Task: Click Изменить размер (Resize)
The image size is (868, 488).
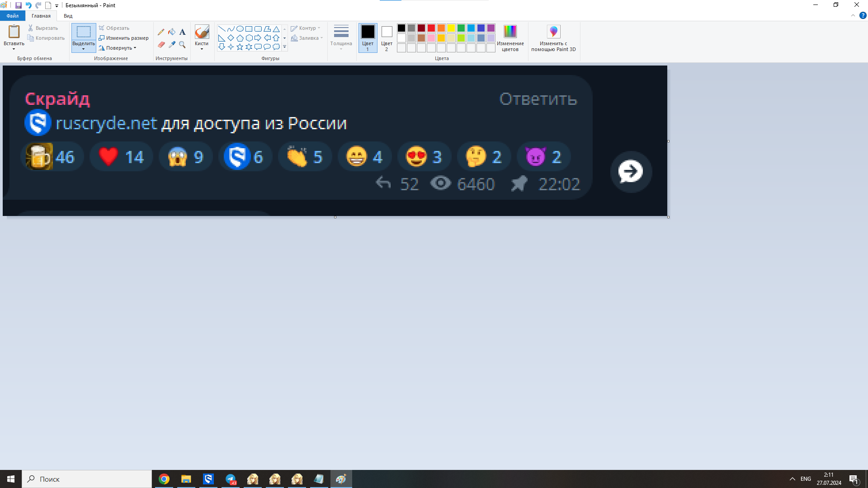Action: click(123, 38)
